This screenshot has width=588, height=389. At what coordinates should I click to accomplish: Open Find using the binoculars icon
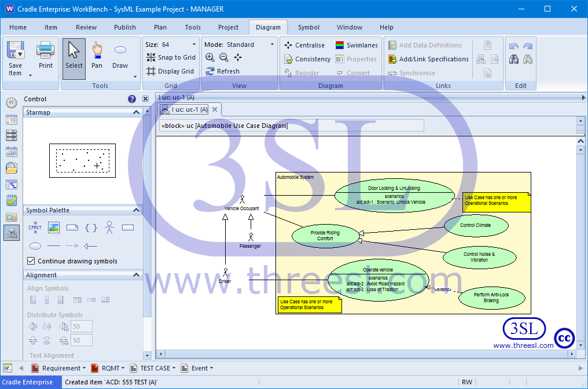(x=514, y=59)
